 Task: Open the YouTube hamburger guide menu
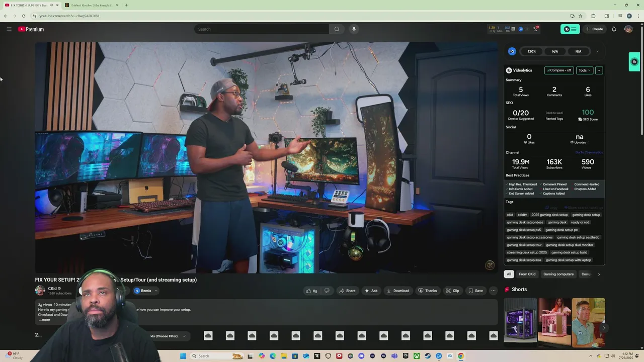click(x=9, y=29)
